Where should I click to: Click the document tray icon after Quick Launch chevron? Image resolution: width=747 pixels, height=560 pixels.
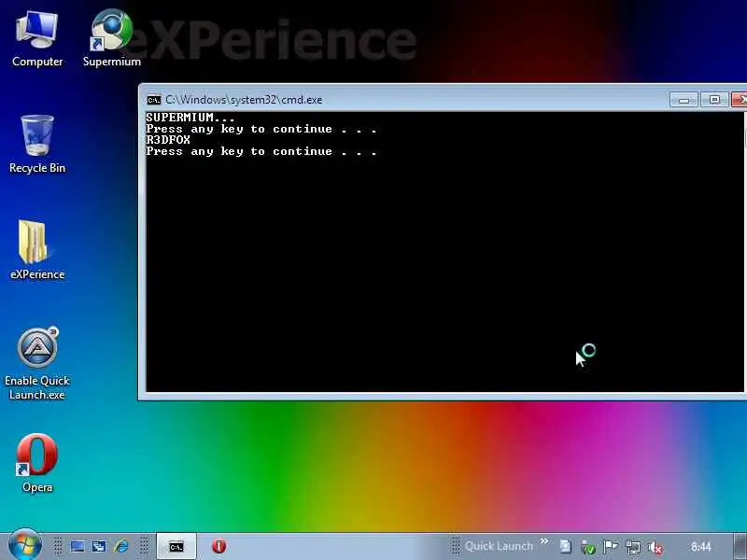tap(566, 547)
